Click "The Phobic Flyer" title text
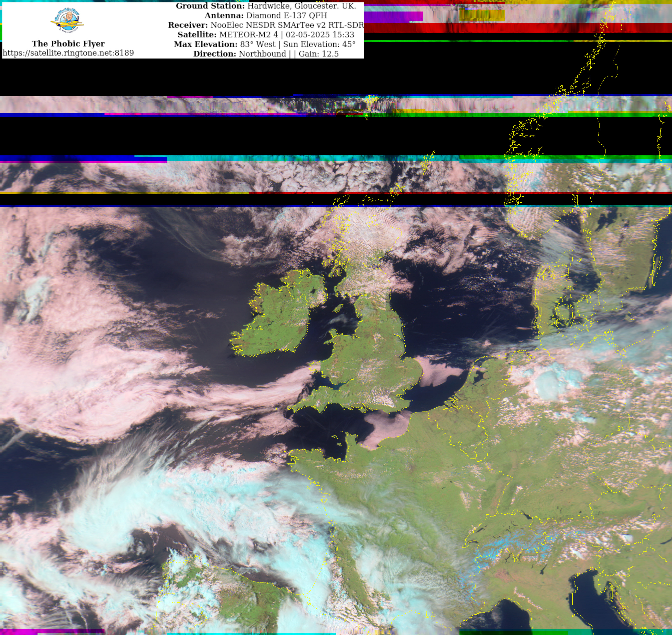The width and height of the screenshot is (672, 635). 68,44
